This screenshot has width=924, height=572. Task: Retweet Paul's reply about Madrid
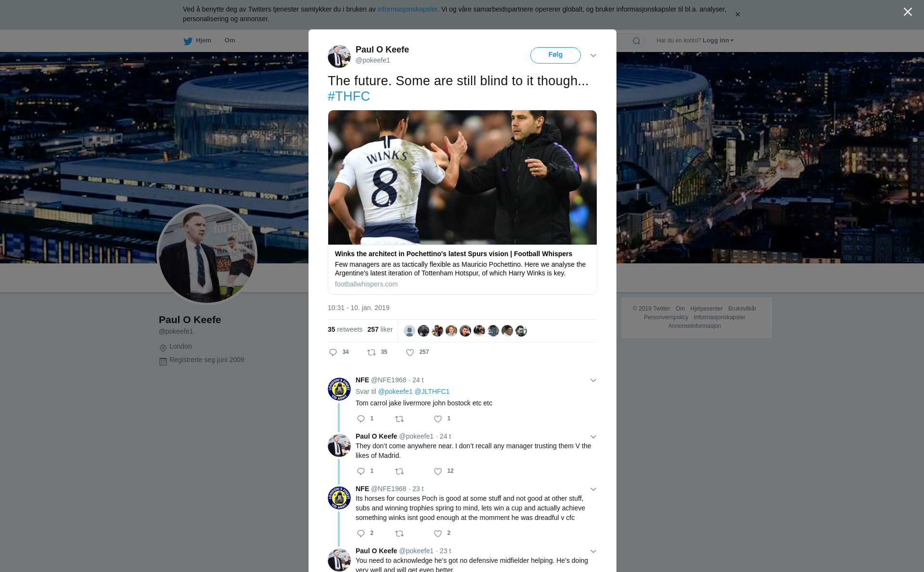pyautogui.click(x=399, y=471)
